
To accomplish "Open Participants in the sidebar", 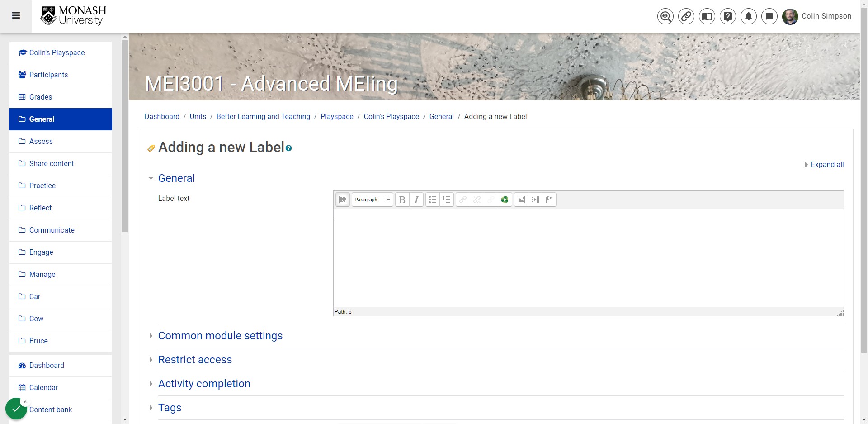I will (x=61, y=75).
